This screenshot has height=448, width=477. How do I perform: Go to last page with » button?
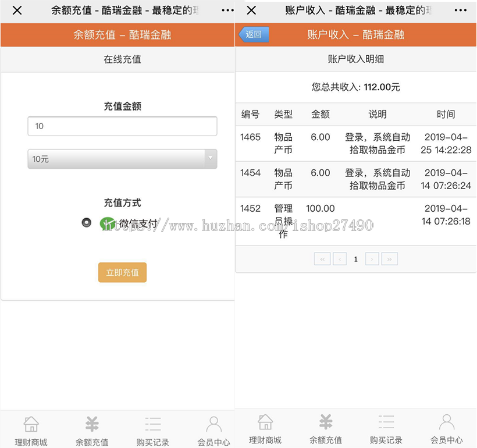tap(389, 259)
